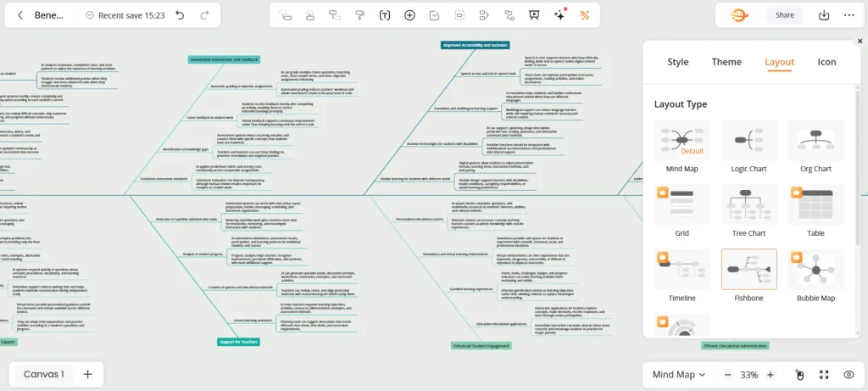868x391 pixels.
Task: Switch to the Theme tab
Action: click(x=726, y=62)
